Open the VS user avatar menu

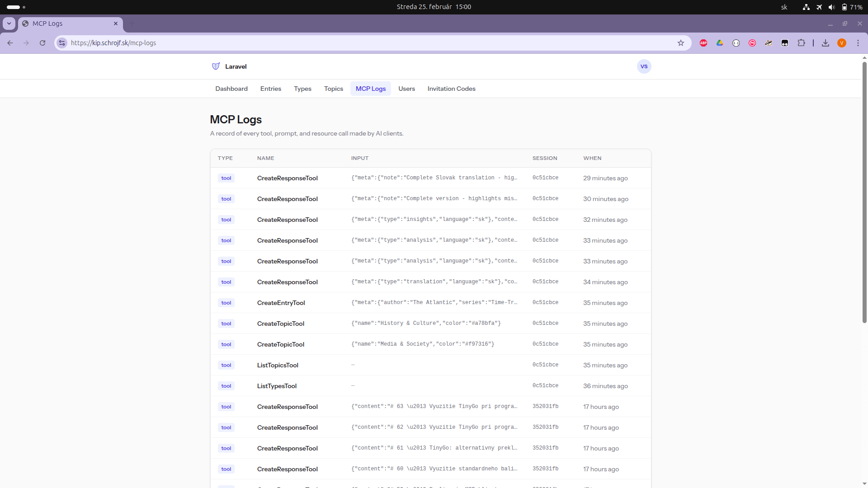pyautogui.click(x=644, y=66)
